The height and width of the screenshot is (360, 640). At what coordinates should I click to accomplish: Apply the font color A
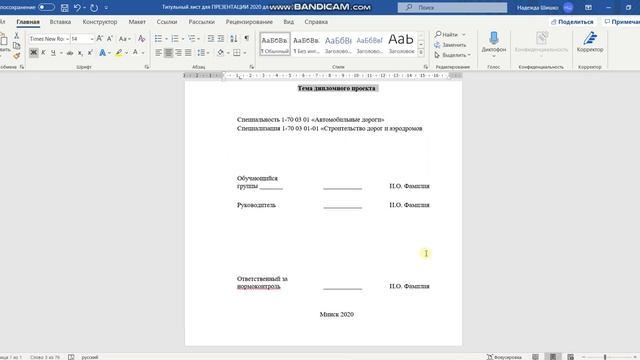click(135, 53)
